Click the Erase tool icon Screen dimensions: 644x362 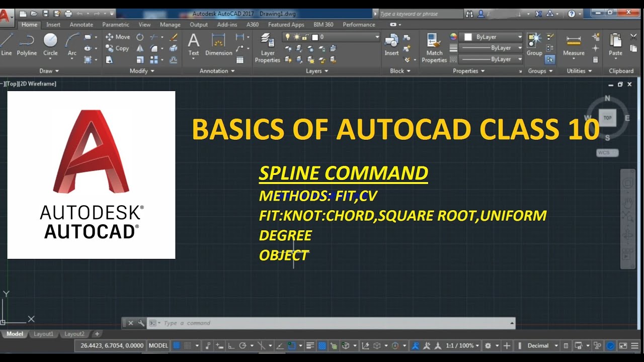pos(174,37)
